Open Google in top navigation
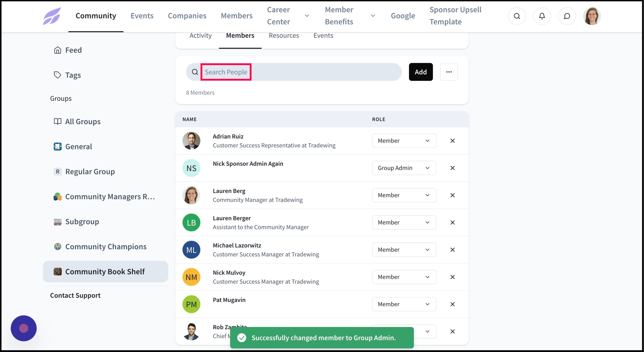Viewport: 644px width, 352px height. point(403,16)
